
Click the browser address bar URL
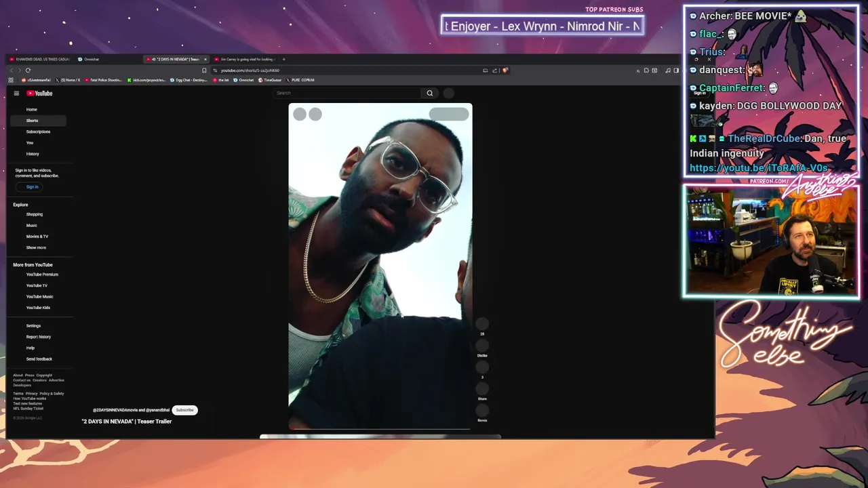[250, 70]
